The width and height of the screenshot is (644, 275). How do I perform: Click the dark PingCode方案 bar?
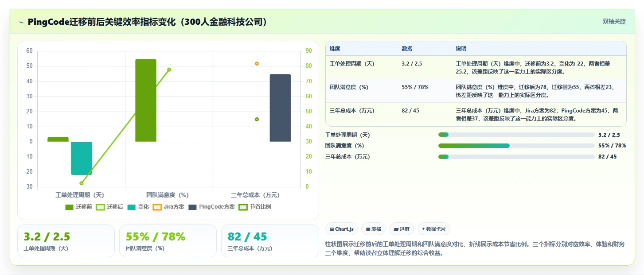tap(280, 108)
